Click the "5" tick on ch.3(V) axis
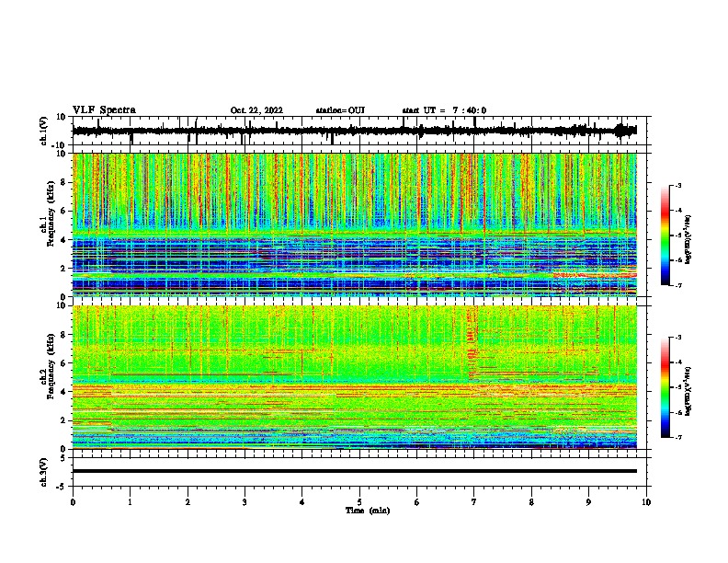This screenshot has height=563, width=728. point(63,458)
